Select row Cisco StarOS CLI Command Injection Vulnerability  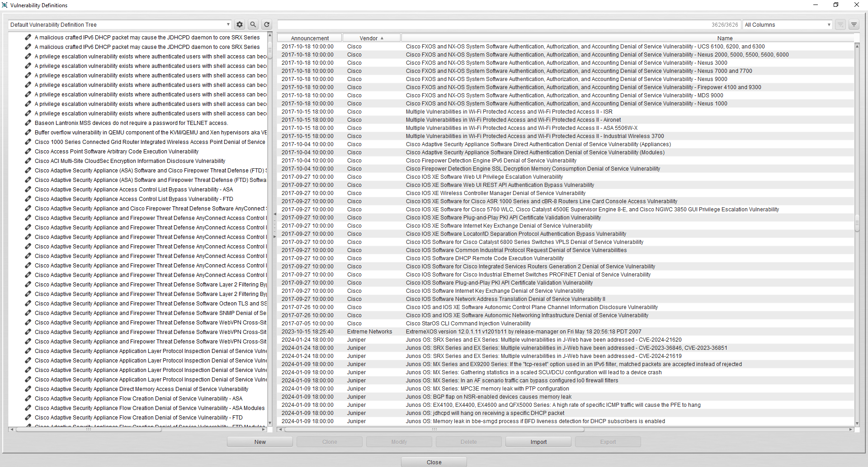click(566, 324)
